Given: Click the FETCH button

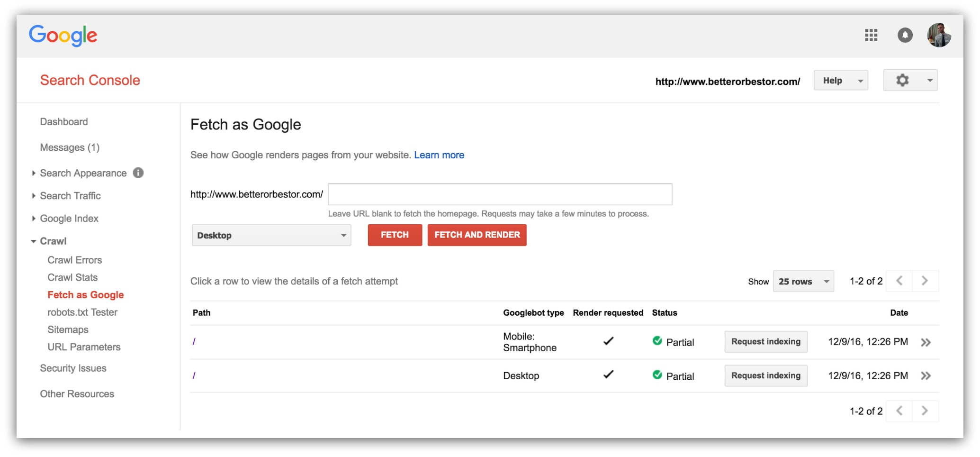Looking at the screenshot, I should [395, 235].
